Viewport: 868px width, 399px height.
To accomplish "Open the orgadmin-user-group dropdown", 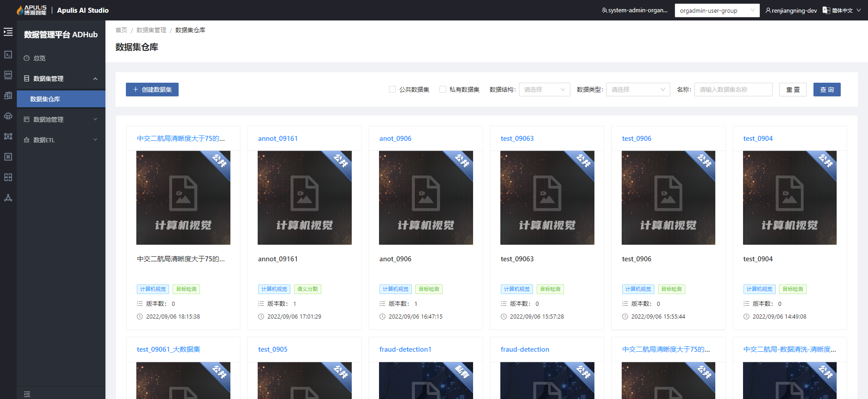I will tap(717, 10).
